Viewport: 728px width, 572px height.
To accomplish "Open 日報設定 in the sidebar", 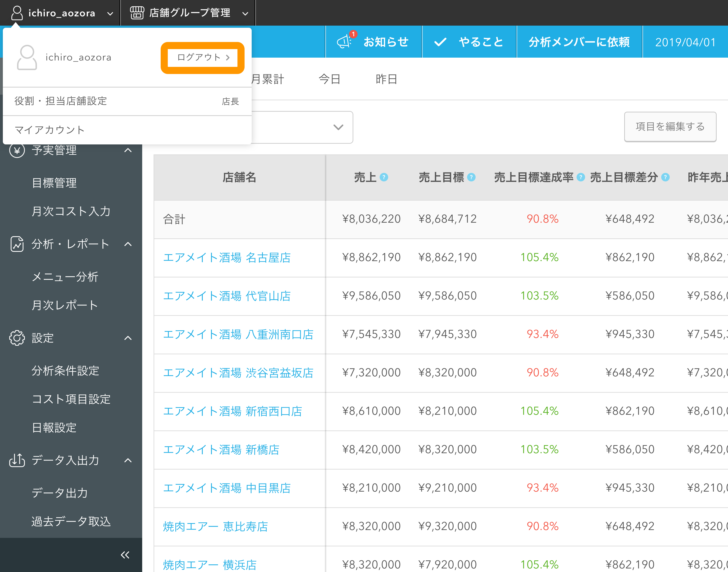I will pos(54,428).
